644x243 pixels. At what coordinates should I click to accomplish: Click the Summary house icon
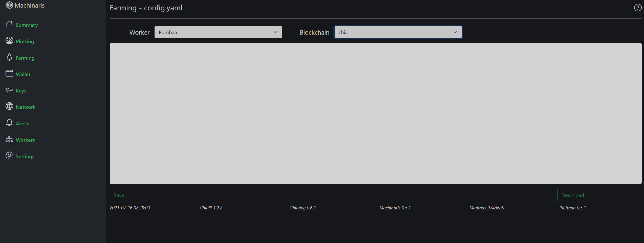pos(9,24)
